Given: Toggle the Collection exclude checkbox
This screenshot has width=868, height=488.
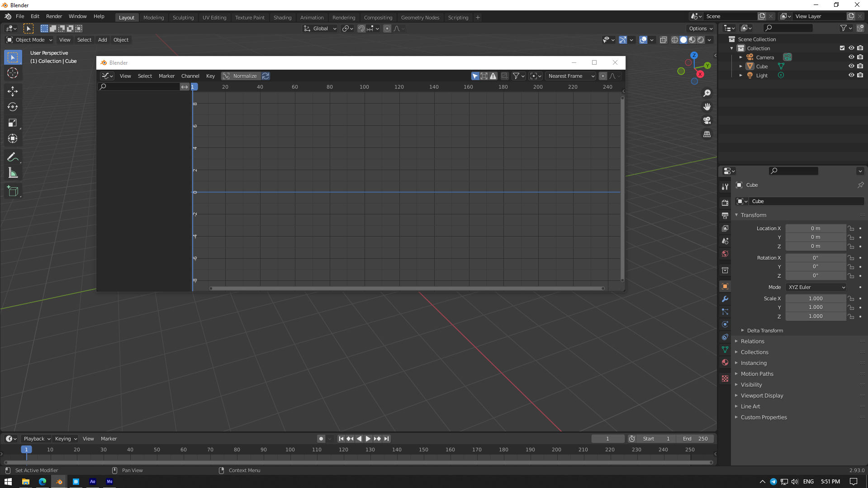Looking at the screenshot, I should (x=842, y=48).
